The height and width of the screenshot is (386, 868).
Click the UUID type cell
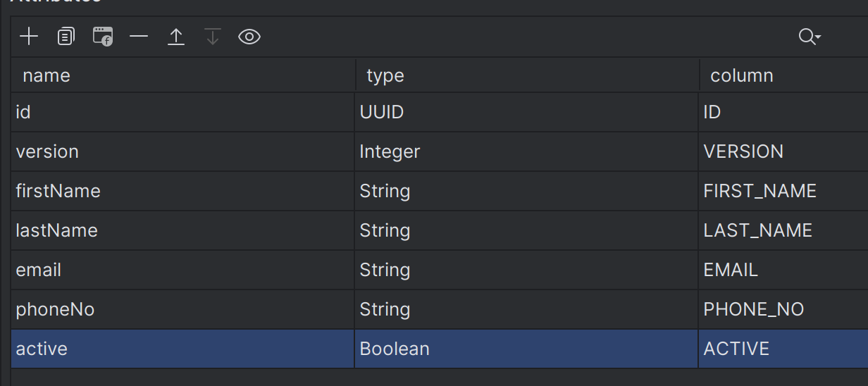tap(526, 112)
